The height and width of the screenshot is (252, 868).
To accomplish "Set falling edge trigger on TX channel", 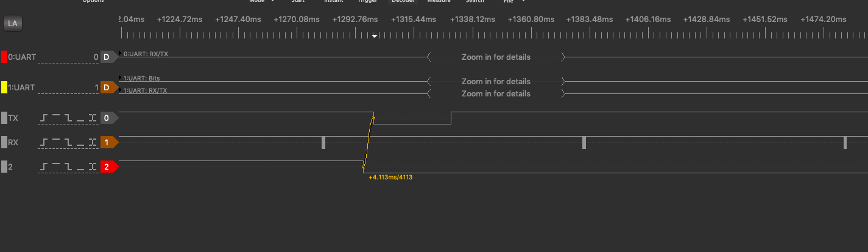I will click(x=68, y=118).
